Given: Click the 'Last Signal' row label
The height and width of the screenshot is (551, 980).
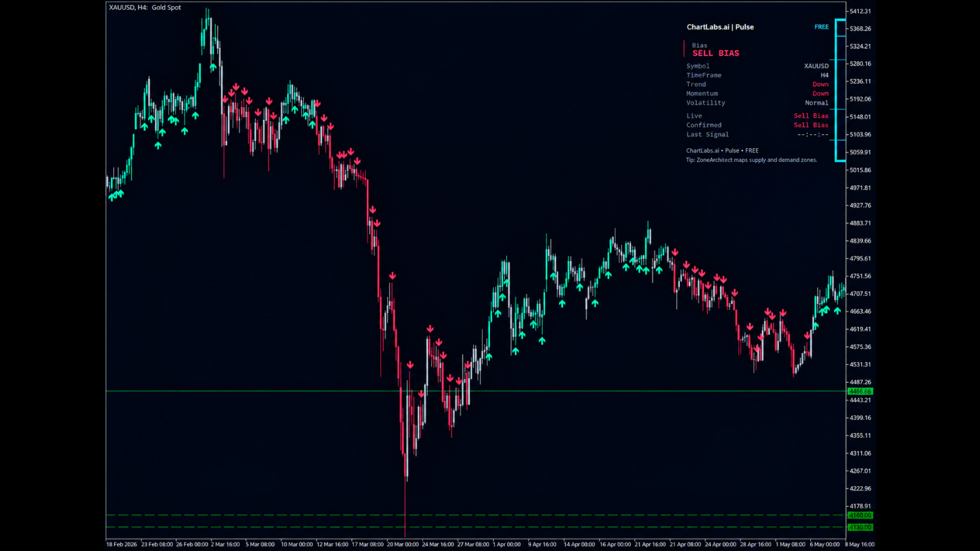Looking at the screenshot, I should pyautogui.click(x=707, y=135).
